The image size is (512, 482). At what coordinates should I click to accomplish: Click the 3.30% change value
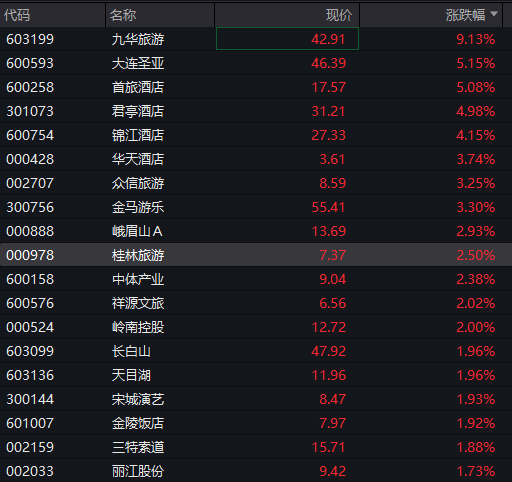pyautogui.click(x=476, y=207)
